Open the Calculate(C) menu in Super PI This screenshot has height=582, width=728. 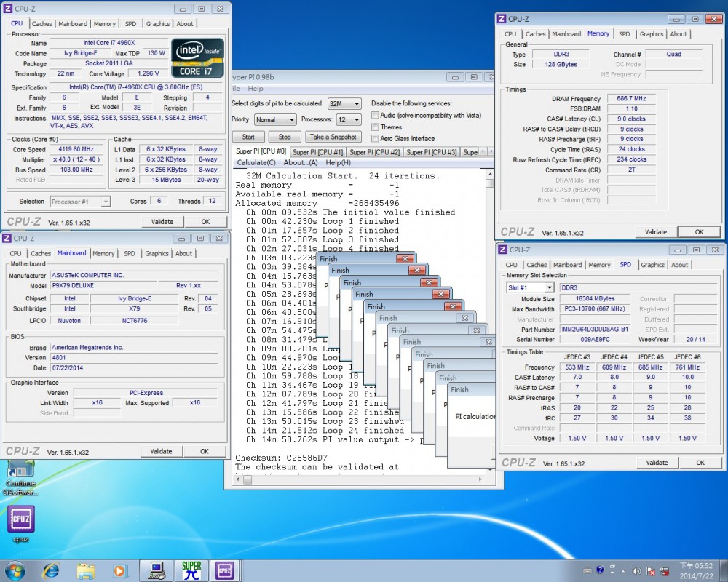[256, 162]
